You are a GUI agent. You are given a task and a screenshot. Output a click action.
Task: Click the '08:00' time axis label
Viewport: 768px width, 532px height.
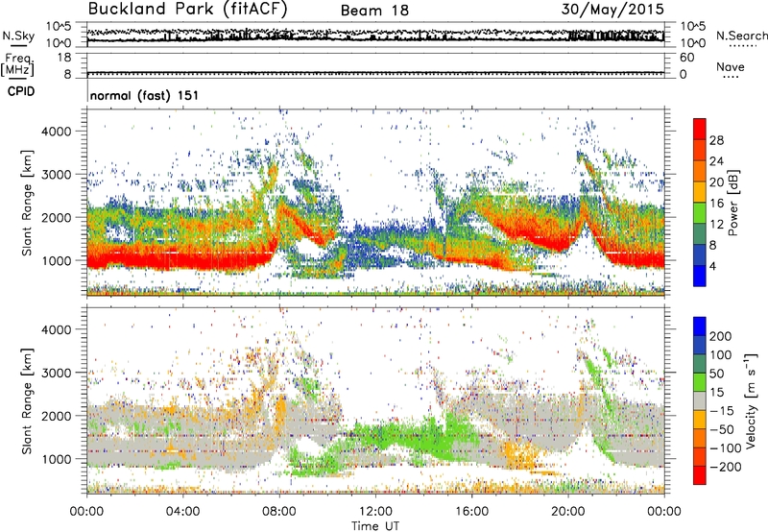click(279, 512)
